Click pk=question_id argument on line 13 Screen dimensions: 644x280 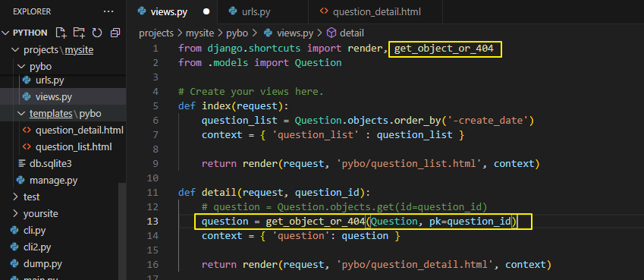(470, 222)
